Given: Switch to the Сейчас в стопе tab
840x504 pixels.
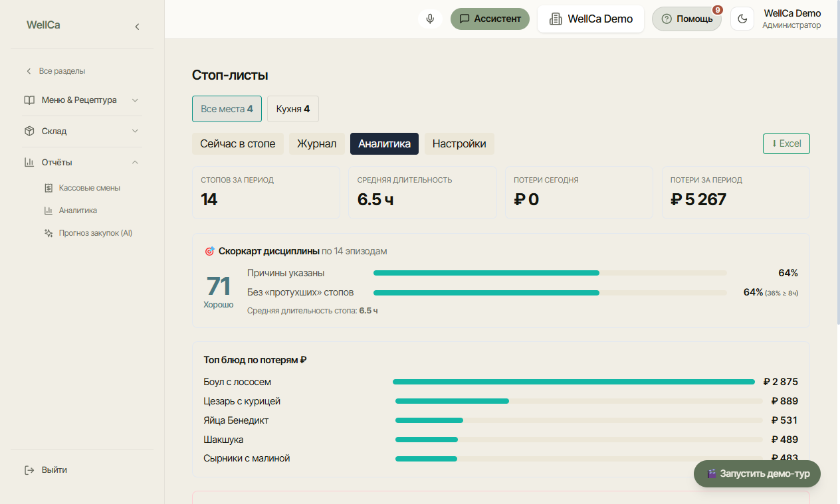Looking at the screenshot, I should 238,144.
